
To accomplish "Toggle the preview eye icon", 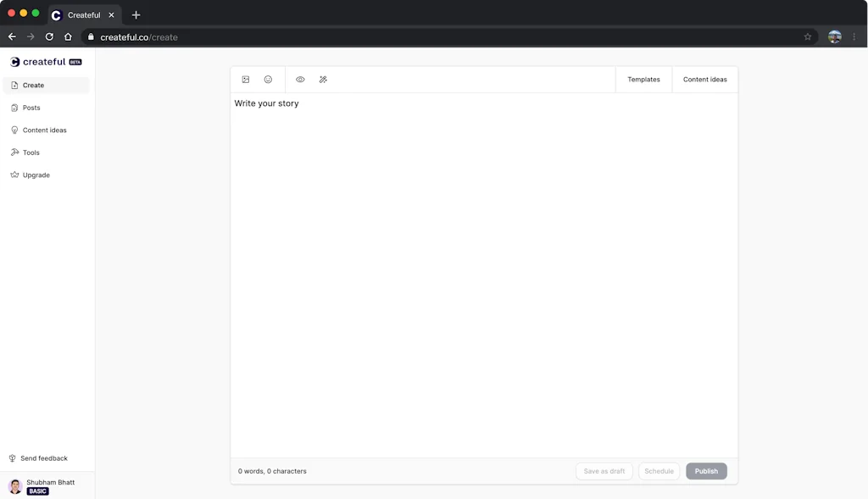I will (300, 79).
